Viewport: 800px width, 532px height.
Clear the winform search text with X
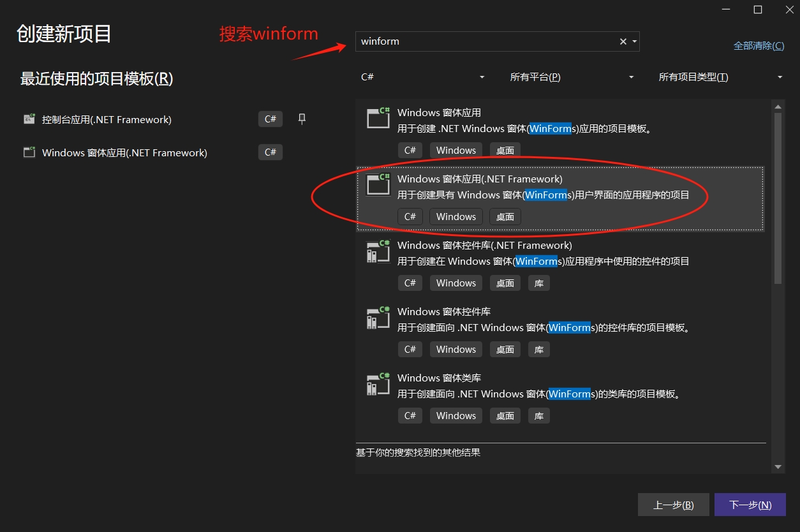pyautogui.click(x=623, y=41)
